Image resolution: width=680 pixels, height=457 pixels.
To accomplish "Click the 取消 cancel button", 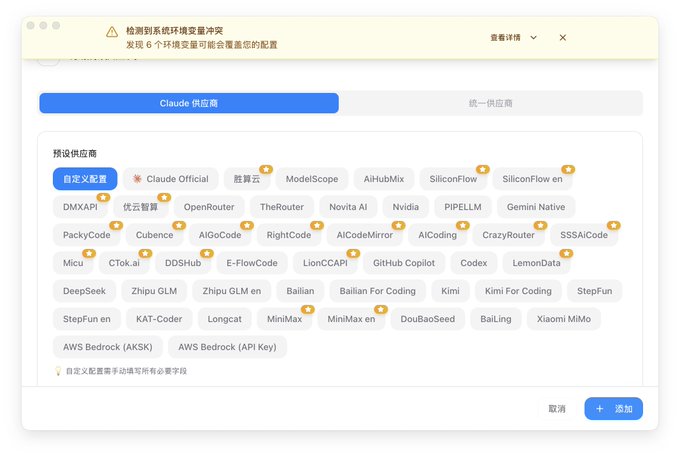I will click(557, 408).
